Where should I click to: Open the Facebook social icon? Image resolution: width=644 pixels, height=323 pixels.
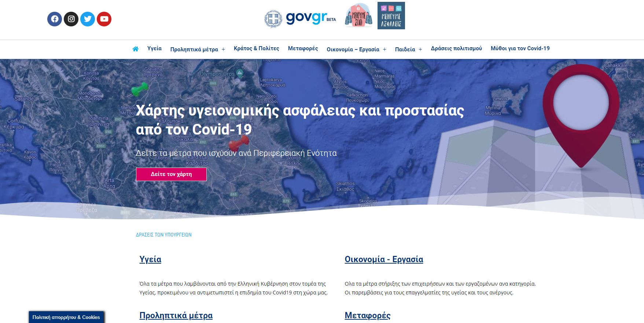[x=55, y=19]
